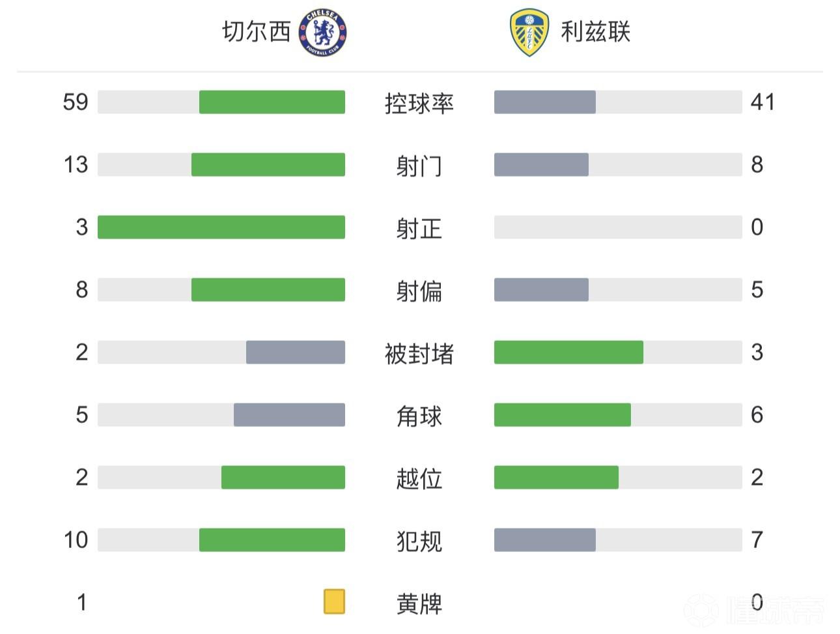Click Leeds' green 角球 bar
This screenshot has height=634, width=840.
coord(562,415)
